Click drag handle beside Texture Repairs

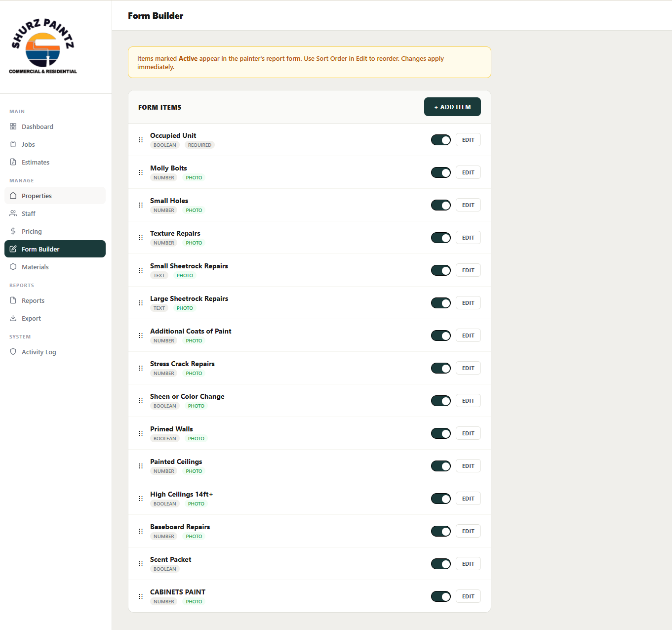tap(141, 238)
